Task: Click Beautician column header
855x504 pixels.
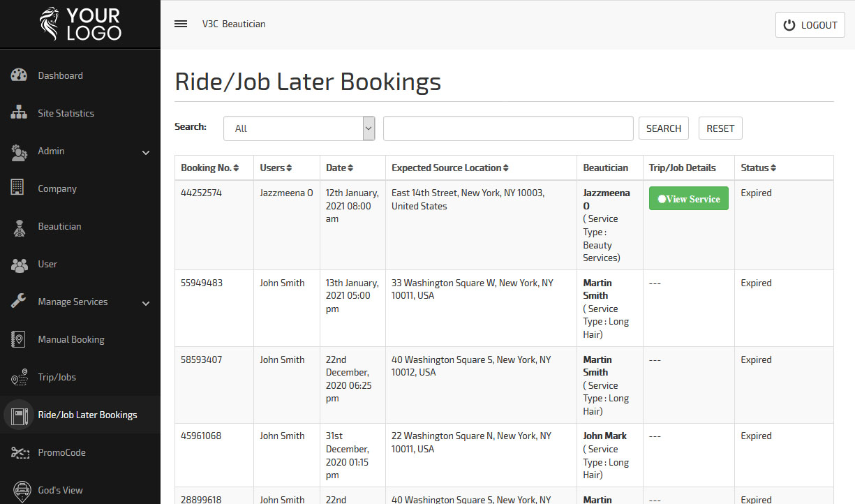Action: coord(606,168)
